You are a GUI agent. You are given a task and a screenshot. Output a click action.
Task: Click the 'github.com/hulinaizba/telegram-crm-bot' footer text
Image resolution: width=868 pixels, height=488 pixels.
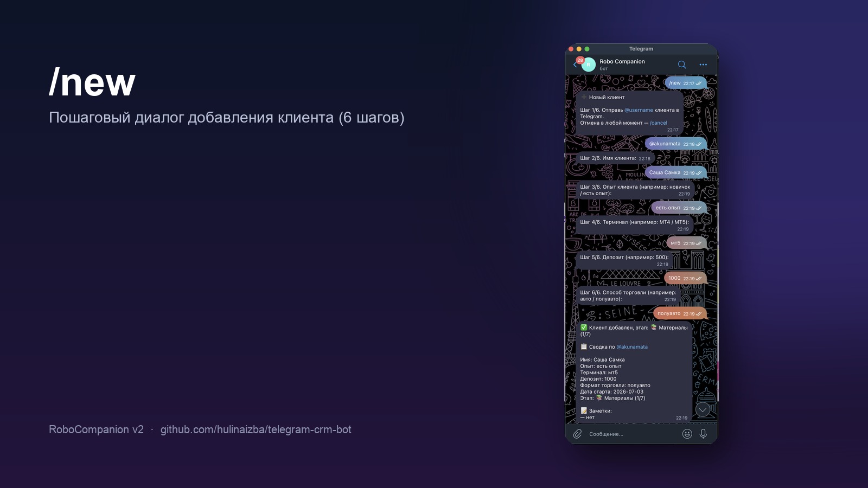(x=256, y=429)
